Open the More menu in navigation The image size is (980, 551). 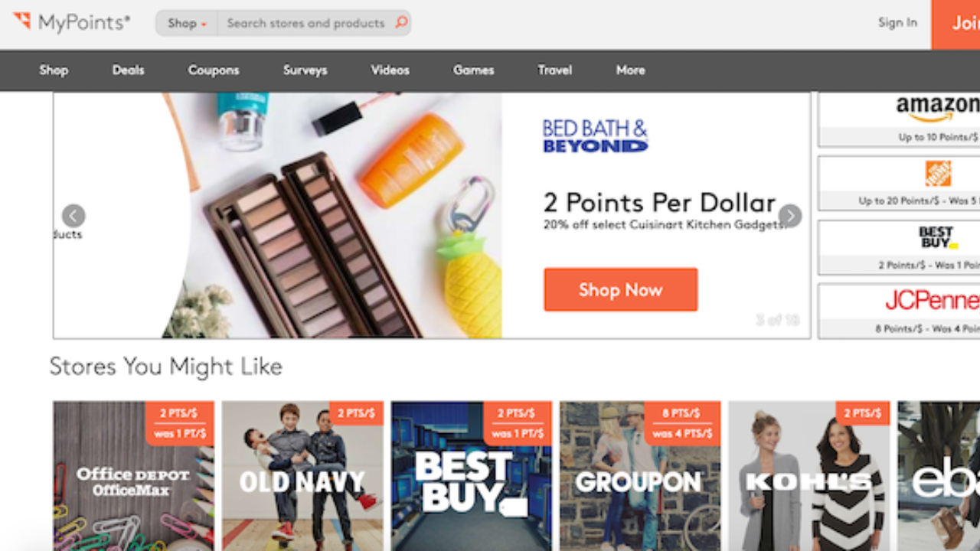630,70
